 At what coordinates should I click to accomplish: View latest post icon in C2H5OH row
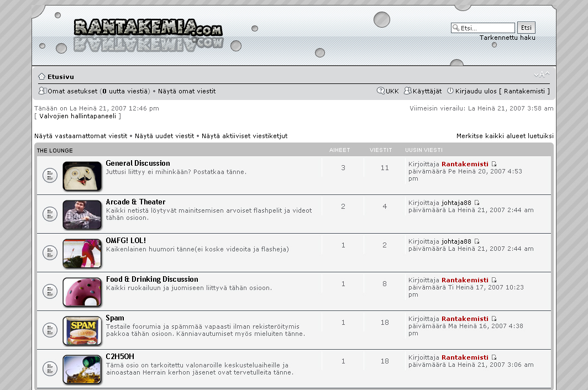tap(494, 357)
